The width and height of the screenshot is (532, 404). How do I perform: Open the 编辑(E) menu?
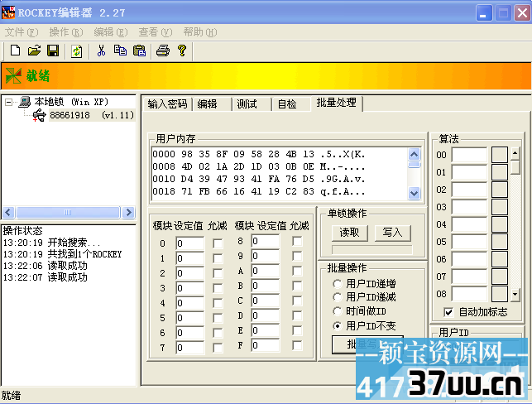click(x=111, y=32)
